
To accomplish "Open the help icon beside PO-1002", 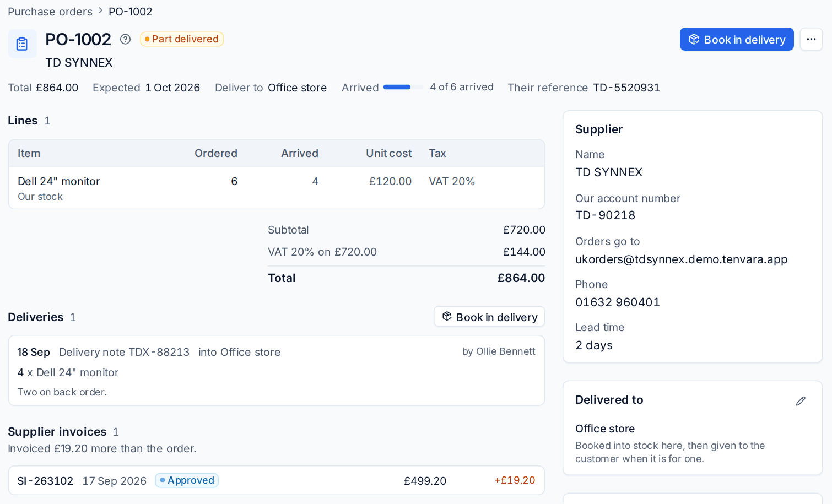I will (126, 39).
